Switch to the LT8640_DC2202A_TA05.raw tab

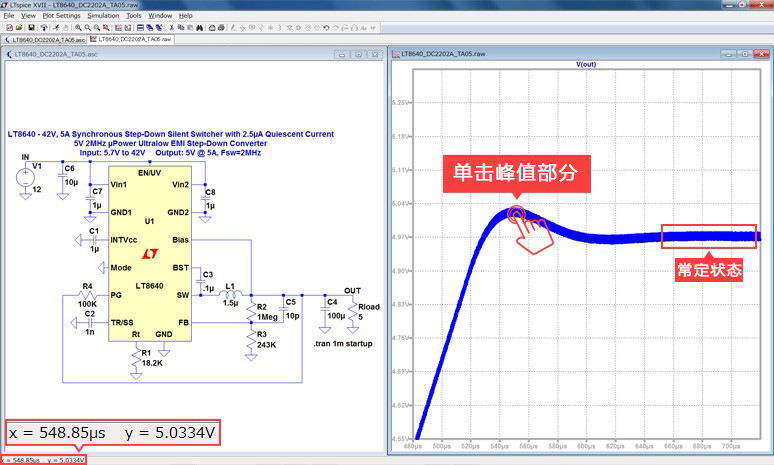132,39
